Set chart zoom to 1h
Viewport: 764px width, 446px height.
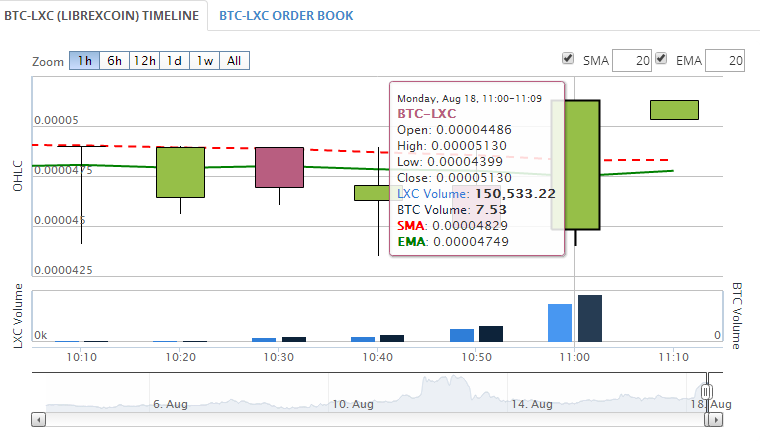(84, 61)
